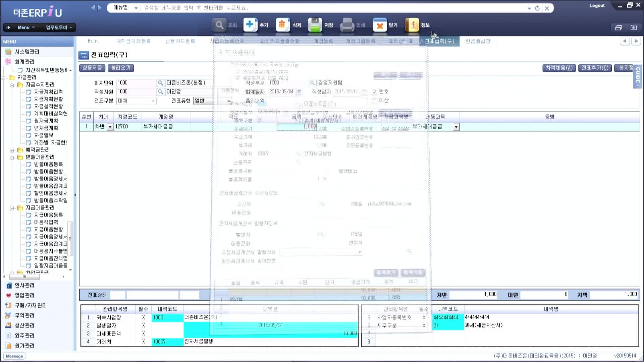644x362 pixels.
Task: Collapse the 자금수지관리 tree folder
Action: pos(12,85)
